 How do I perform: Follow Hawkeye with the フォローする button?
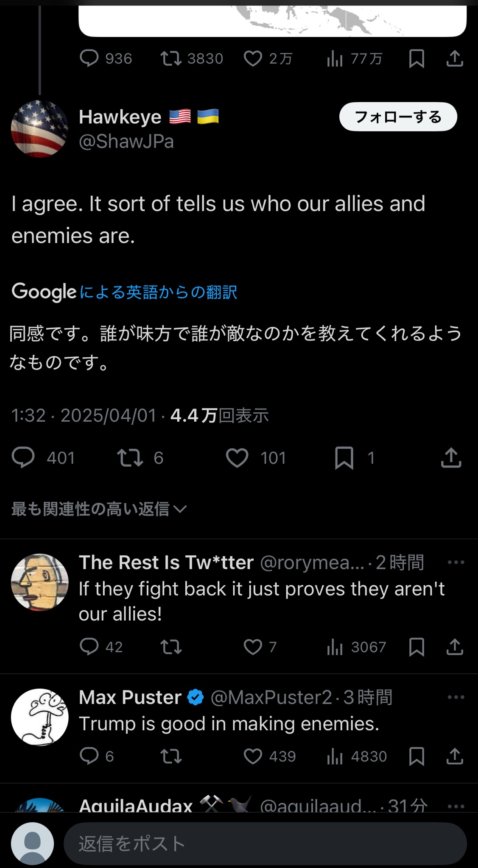[398, 117]
